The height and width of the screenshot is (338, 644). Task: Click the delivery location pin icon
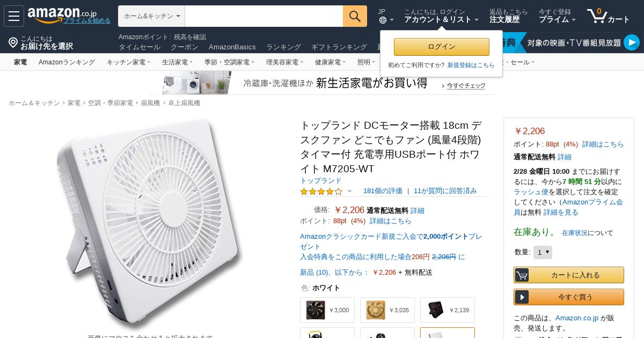coord(13,42)
